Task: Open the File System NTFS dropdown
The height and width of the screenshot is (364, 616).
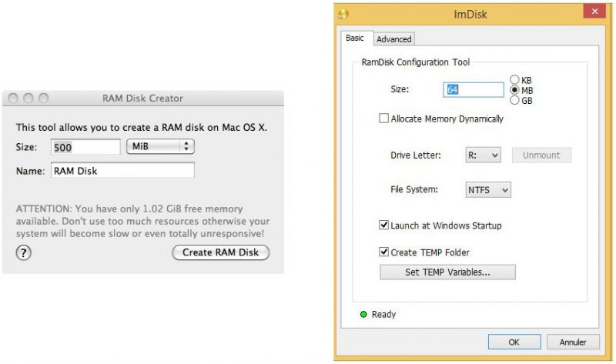Action: tap(488, 190)
